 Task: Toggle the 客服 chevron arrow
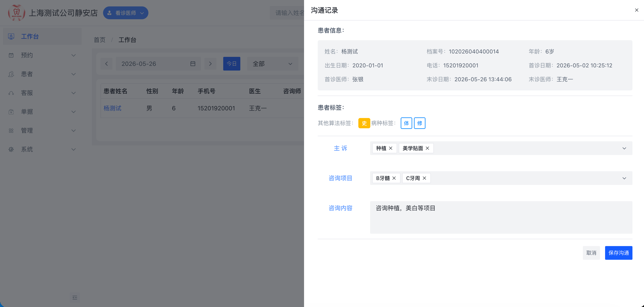pyautogui.click(x=74, y=93)
